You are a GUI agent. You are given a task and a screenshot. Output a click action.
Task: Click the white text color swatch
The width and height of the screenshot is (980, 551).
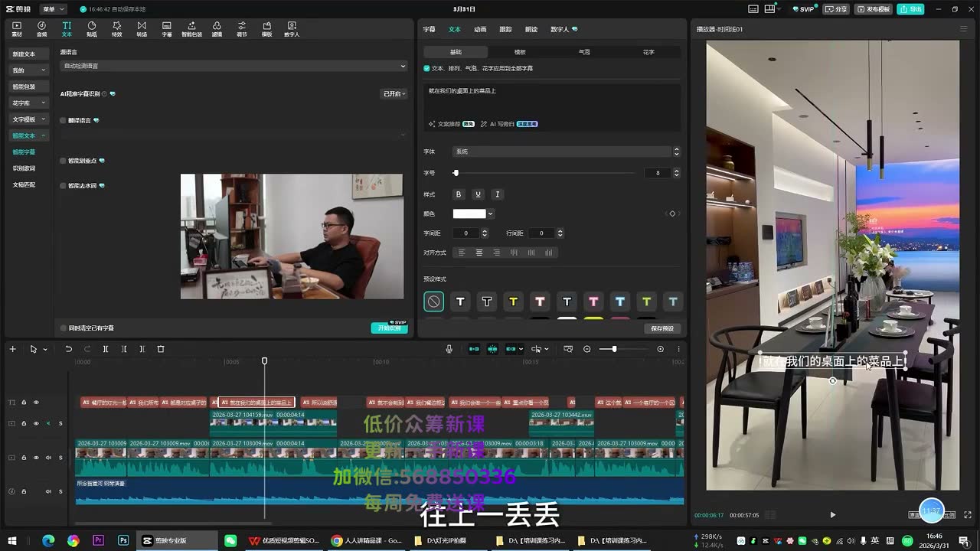[x=469, y=214]
